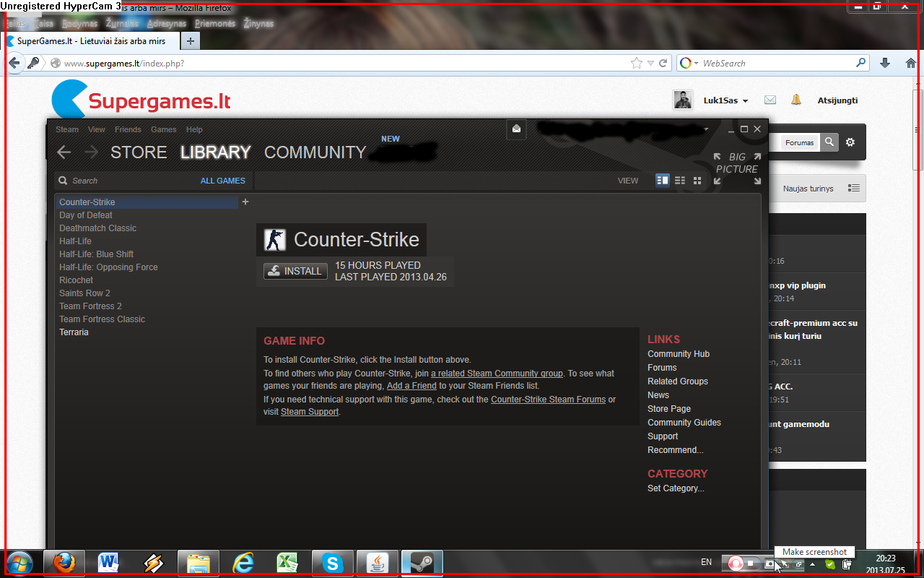The width and height of the screenshot is (924, 578).
Task: Open messages envelope icon on Supergames
Action: pos(770,100)
